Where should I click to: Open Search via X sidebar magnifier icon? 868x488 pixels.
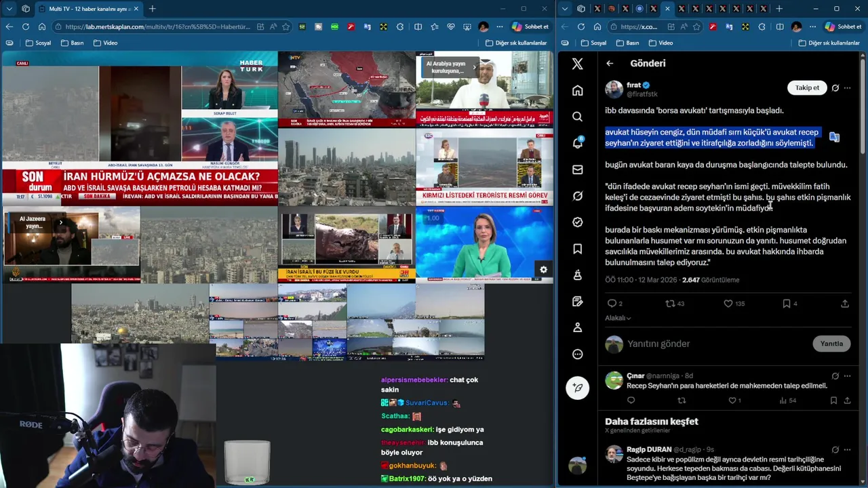(577, 117)
